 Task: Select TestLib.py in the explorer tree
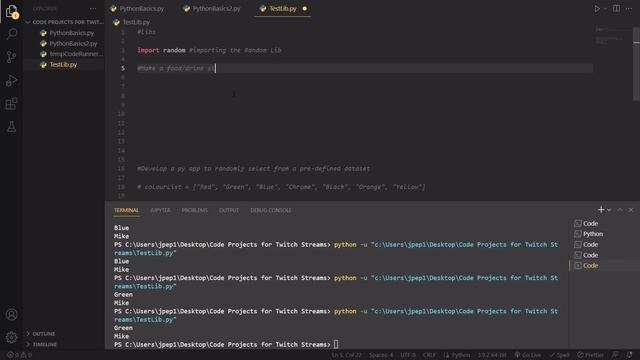[x=63, y=64]
